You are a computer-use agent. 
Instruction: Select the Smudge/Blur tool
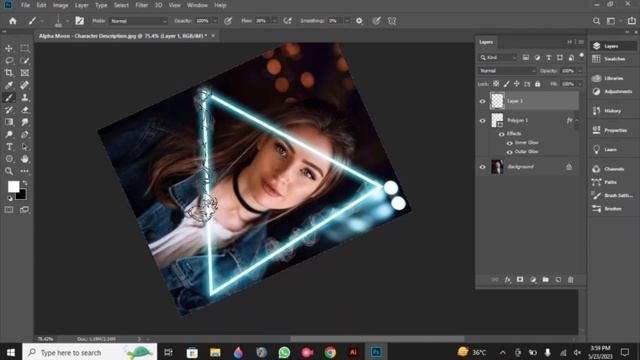[24, 122]
